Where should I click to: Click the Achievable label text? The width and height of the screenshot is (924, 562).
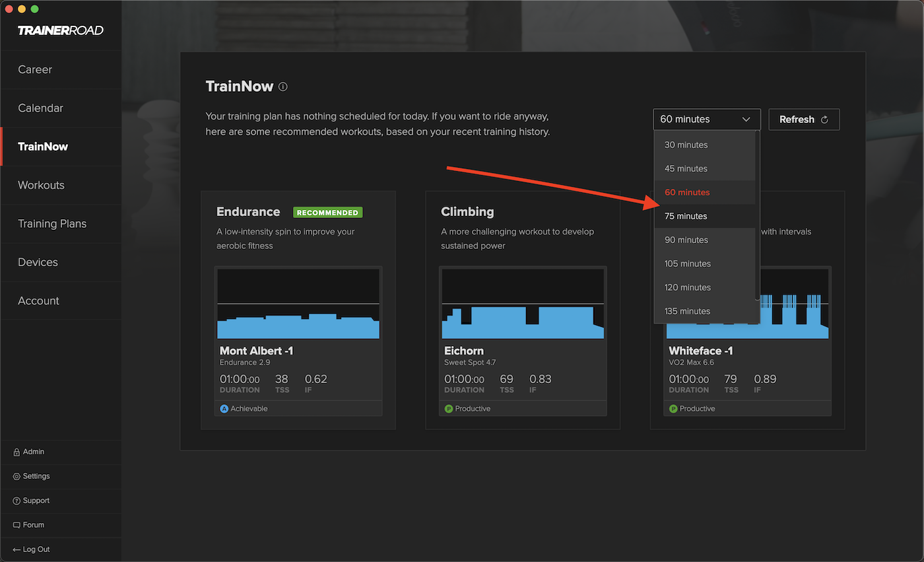249,409
